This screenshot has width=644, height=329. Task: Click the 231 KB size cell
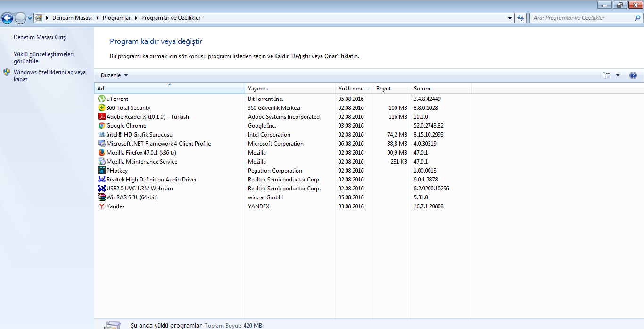tap(399, 162)
